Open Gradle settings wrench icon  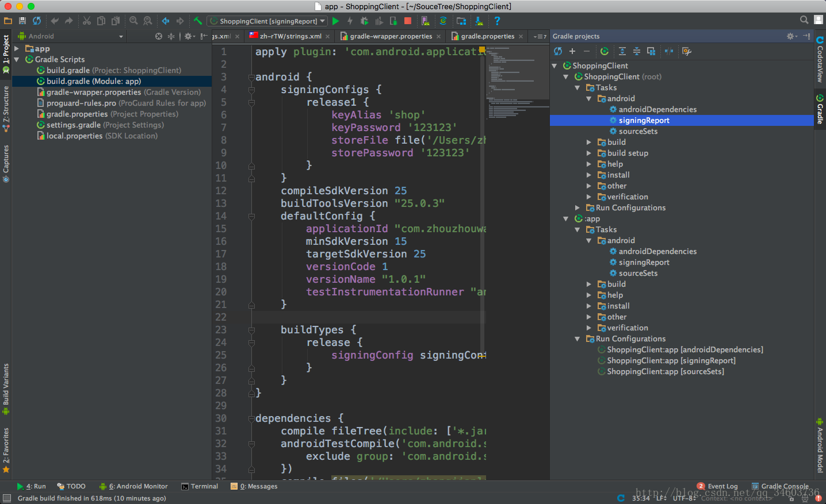687,51
